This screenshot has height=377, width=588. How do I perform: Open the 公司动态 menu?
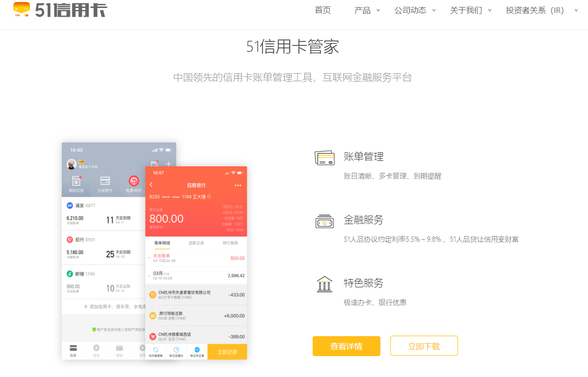click(x=410, y=10)
